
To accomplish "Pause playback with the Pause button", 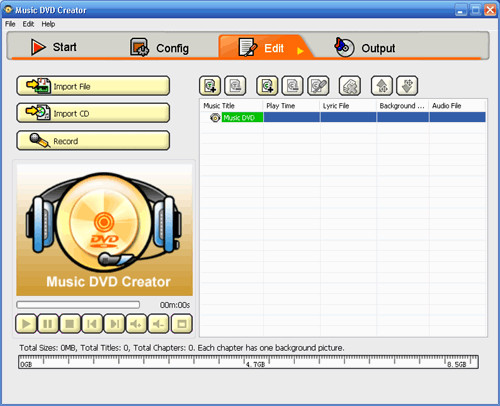I will (x=48, y=324).
